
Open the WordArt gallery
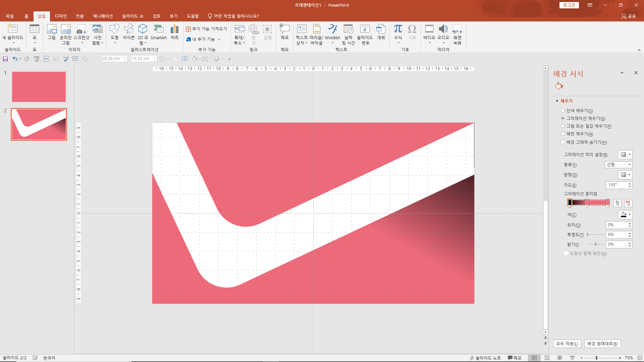[x=332, y=33]
